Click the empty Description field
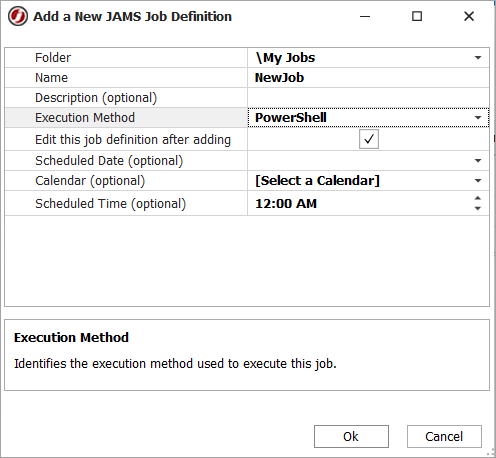496x458 pixels. coord(368,98)
